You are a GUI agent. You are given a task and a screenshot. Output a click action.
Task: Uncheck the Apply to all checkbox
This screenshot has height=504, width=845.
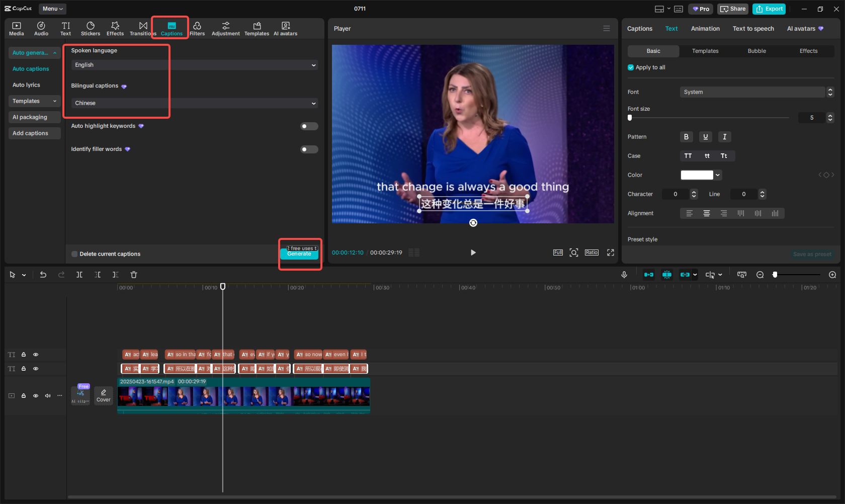(631, 67)
